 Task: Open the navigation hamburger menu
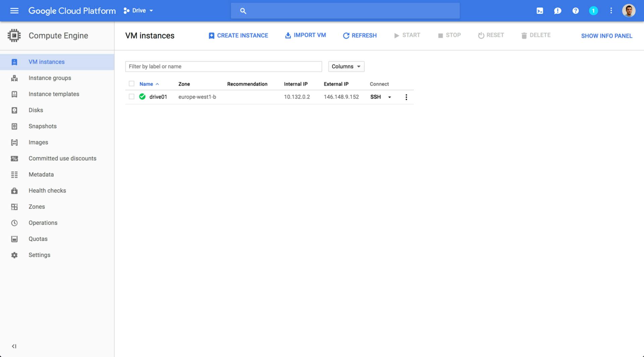(x=14, y=10)
